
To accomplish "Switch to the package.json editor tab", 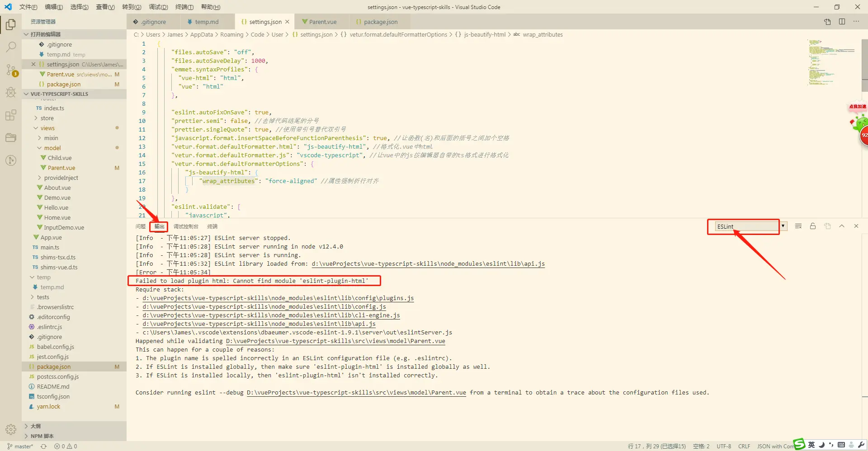I will tap(380, 22).
